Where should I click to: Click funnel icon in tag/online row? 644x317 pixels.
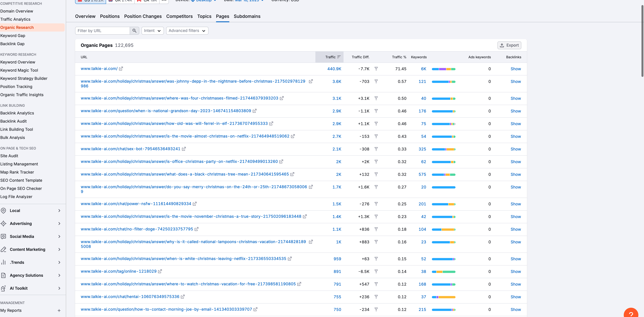[x=376, y=272]
